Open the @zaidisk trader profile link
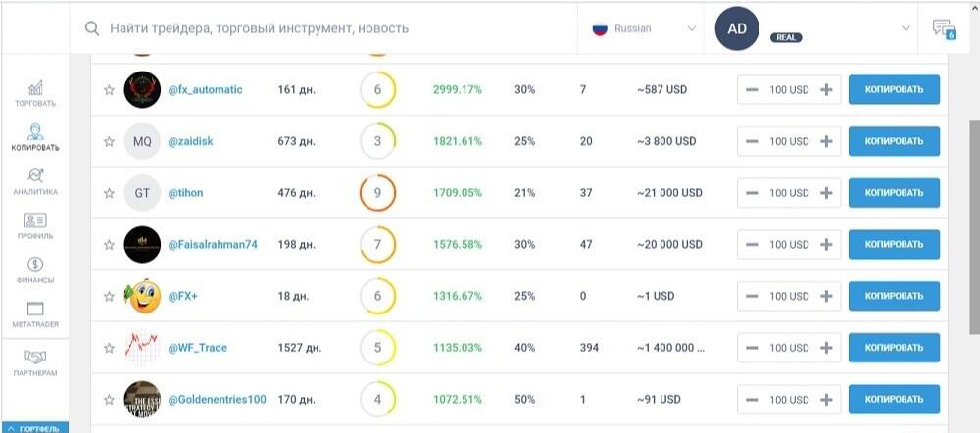The height and width of the screenshot is (433, 980). point(190,141)
